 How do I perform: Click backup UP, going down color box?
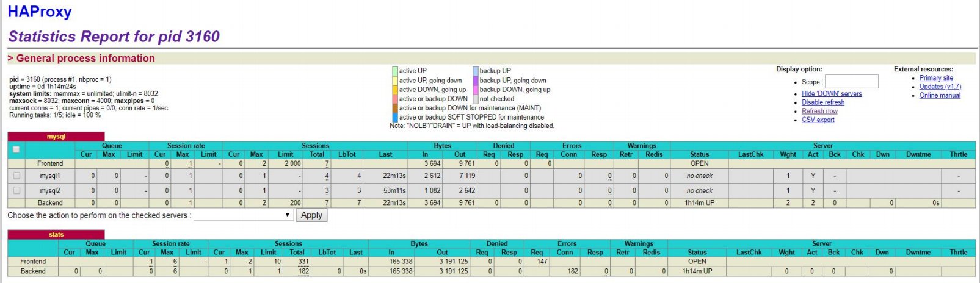pyautogui.click(x=476, y=80)
